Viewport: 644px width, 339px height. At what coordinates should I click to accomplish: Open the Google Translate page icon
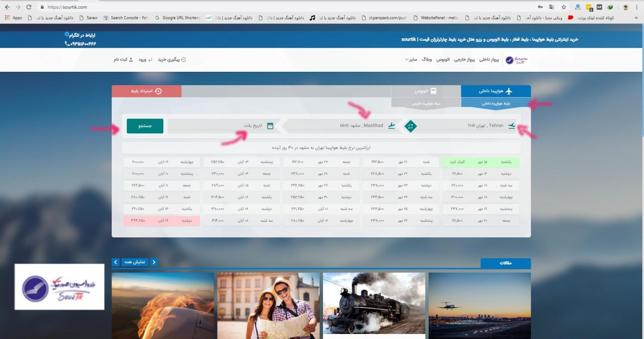552,7
